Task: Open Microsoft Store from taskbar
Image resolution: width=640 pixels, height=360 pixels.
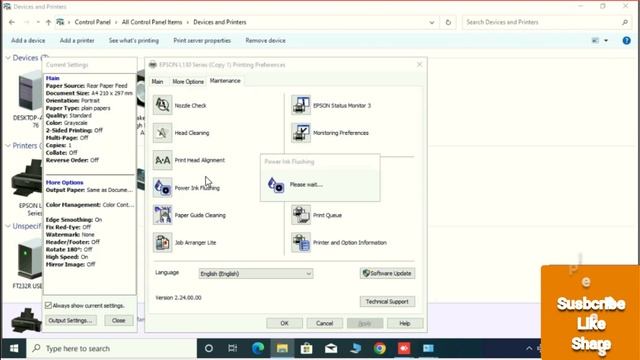Action: point(307,348)
